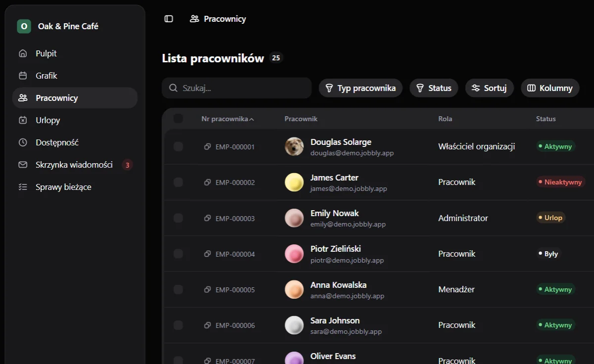The width and height of the screenshot is (594, 364).
Task: Open Douglas Solarge's profile name
Action: (x=341, y=142)
